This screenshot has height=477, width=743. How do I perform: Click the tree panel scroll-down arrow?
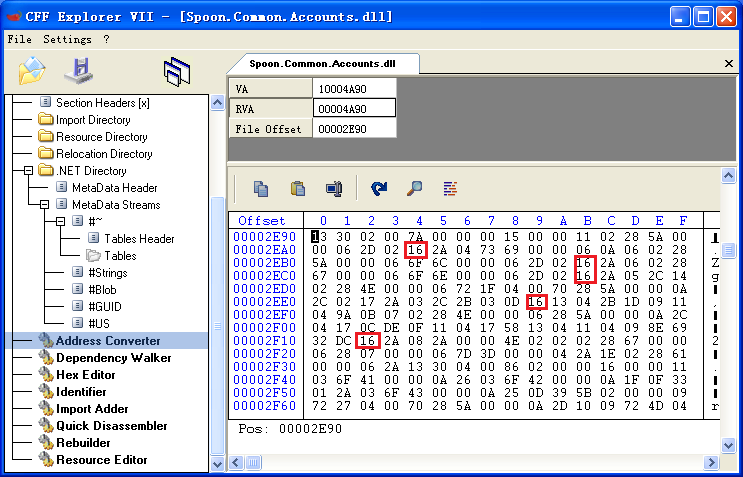[x=218, y=463]
